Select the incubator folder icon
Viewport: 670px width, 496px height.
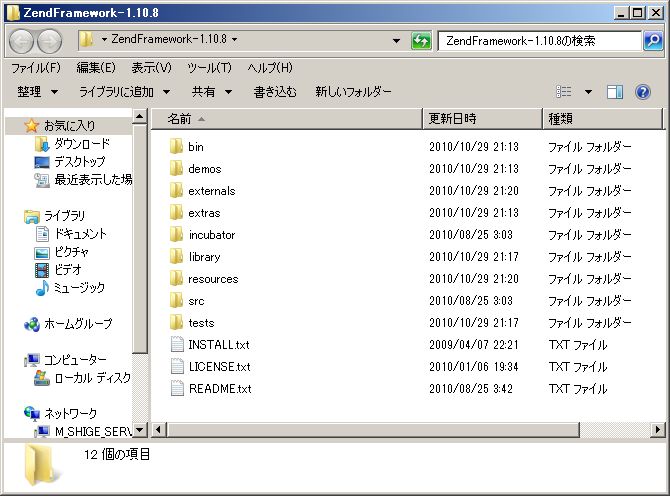pos(176,235)
